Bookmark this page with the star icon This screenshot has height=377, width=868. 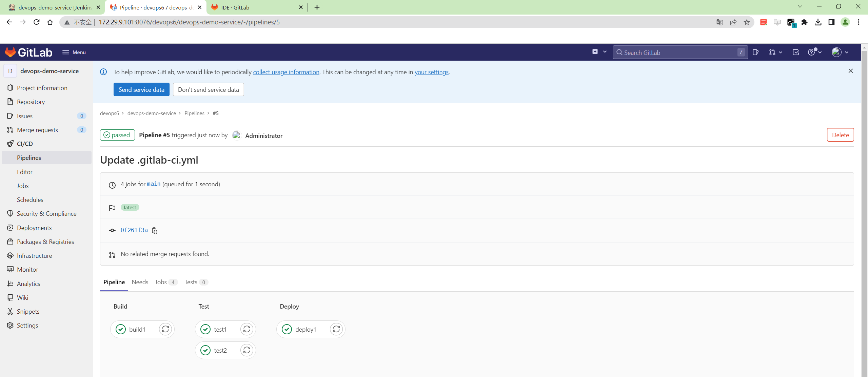(747, 22)
